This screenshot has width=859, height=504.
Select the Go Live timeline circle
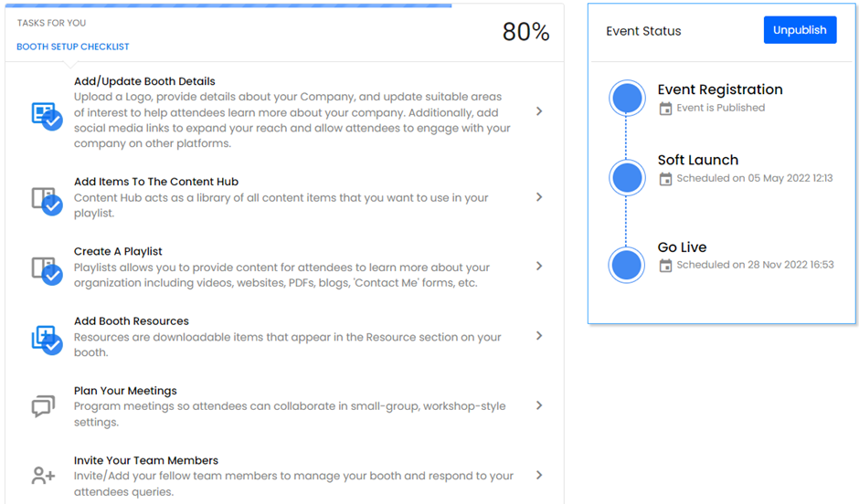pyautogui.click(x=627, y=265)
